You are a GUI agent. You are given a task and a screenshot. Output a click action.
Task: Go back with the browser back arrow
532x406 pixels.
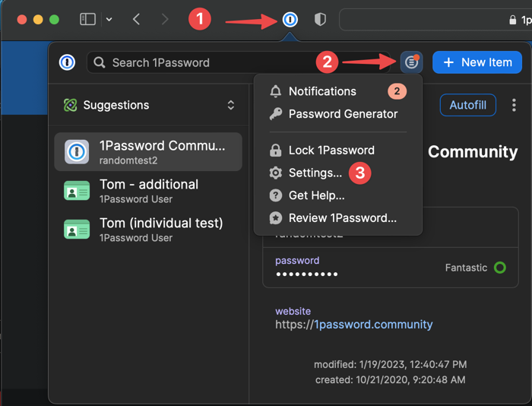pyautogui.click(x=137, y=20)
